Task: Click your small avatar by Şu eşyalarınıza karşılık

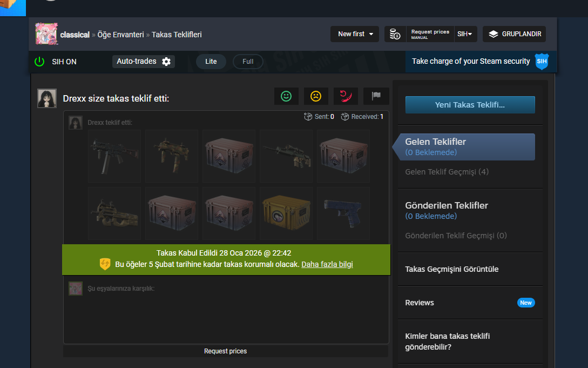Action: [x=76, y=289]
